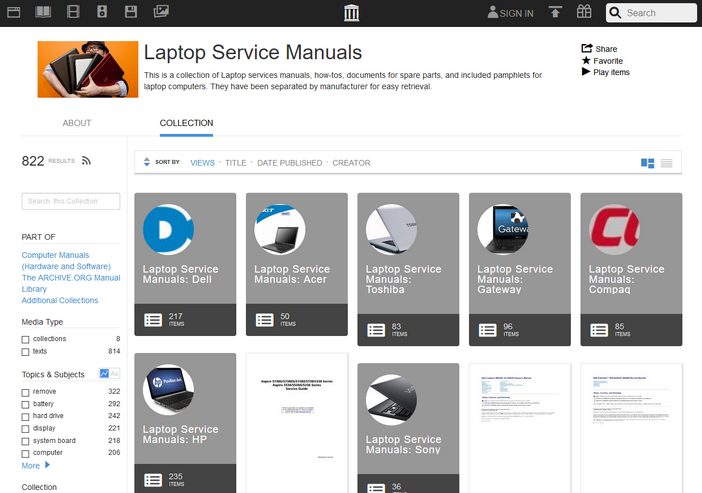
Task: Open the RSS feed icon beside results
Action: click(x=86, y=161)
